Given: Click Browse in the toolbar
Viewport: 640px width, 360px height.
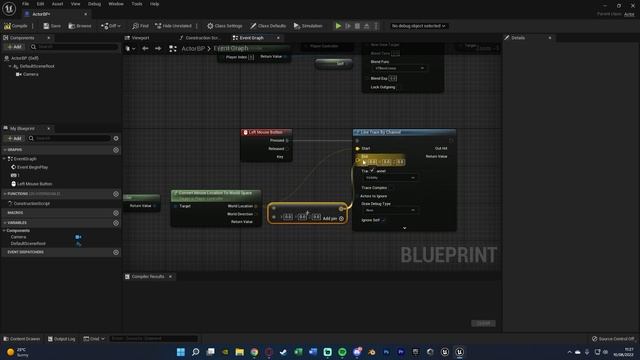Looking at the screenshot, I should pyautogui.click(x=80, y=26).
